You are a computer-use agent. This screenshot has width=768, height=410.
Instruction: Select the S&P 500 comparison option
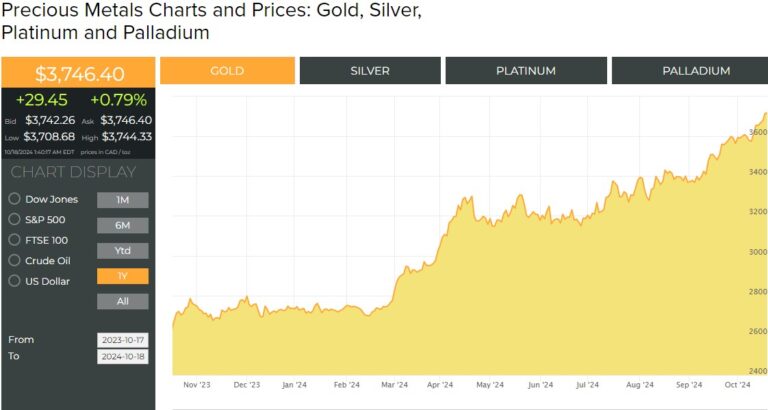[15, 219]
